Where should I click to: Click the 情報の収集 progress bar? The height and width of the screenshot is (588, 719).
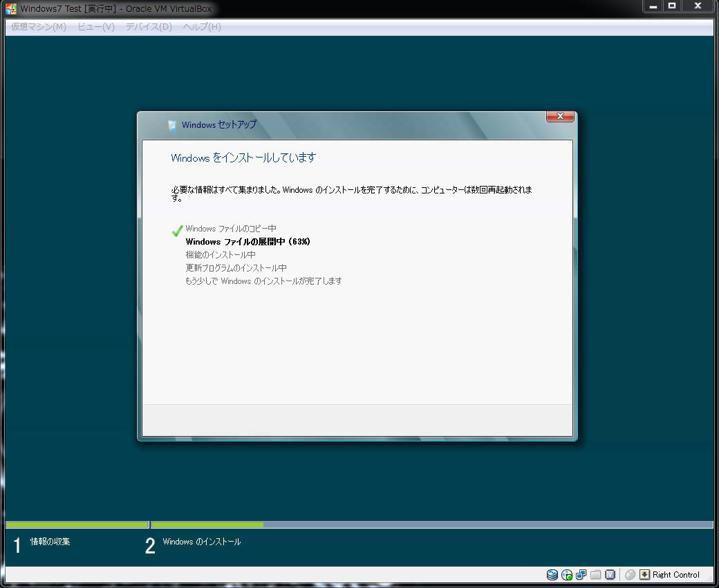77,524
